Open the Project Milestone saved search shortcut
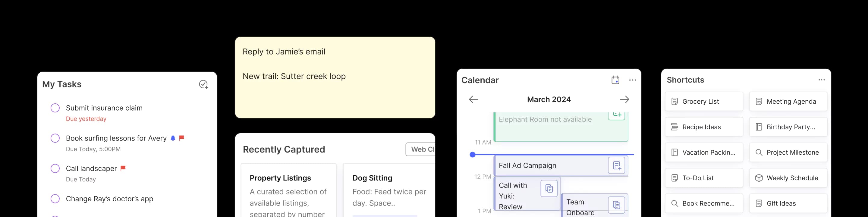 click(x=788, y=152)
